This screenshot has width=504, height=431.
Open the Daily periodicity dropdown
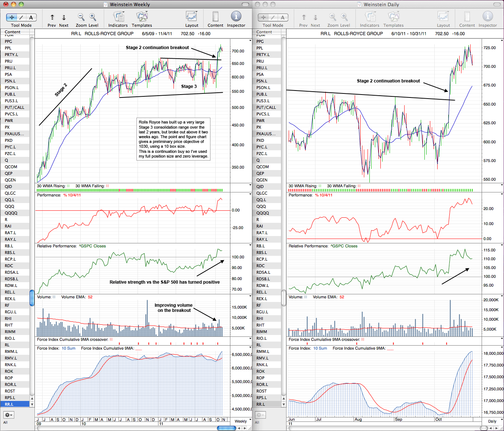pyautogui.click(x=494, y=421)
